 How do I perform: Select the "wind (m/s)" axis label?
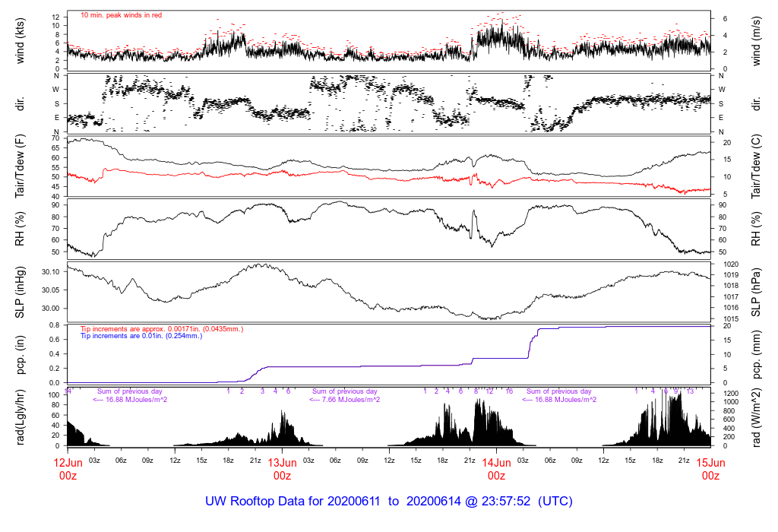coord(756,41)
